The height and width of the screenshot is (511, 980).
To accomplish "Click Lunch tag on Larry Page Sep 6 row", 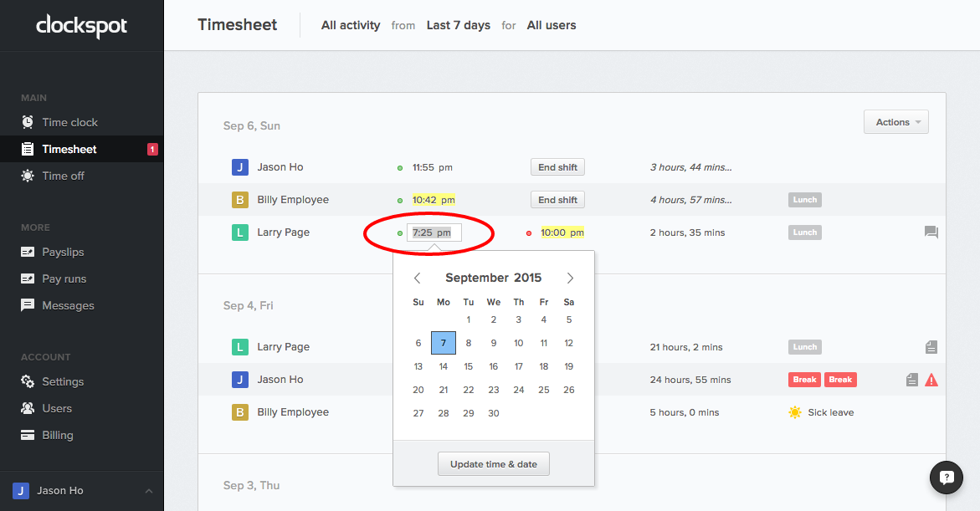I will (805, 233).
